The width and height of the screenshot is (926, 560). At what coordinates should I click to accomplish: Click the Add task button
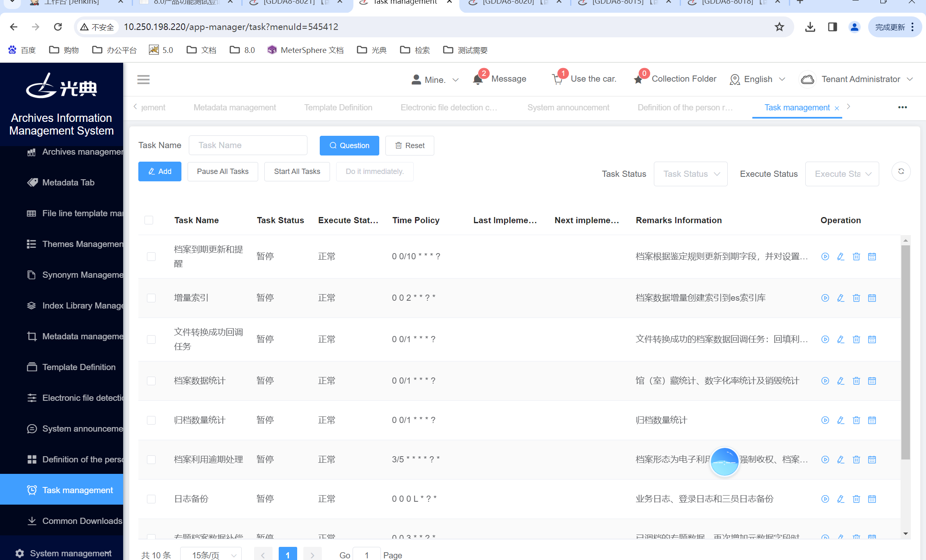(160, 171)
